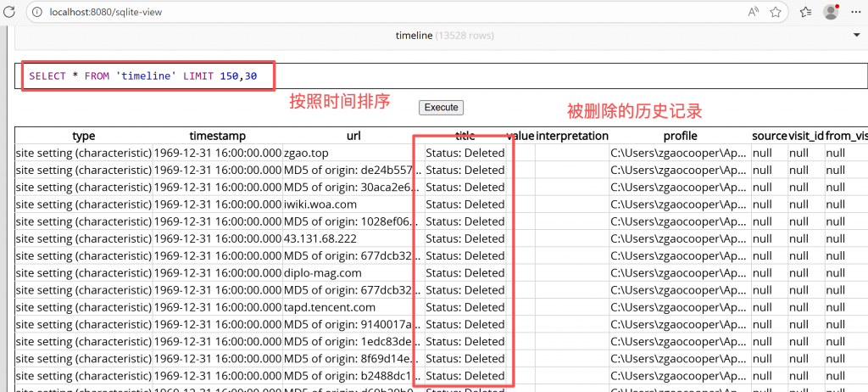The image size is (868, 392).
Task: Expand the timeline table selector dropdown
Action: click(441, 36)
